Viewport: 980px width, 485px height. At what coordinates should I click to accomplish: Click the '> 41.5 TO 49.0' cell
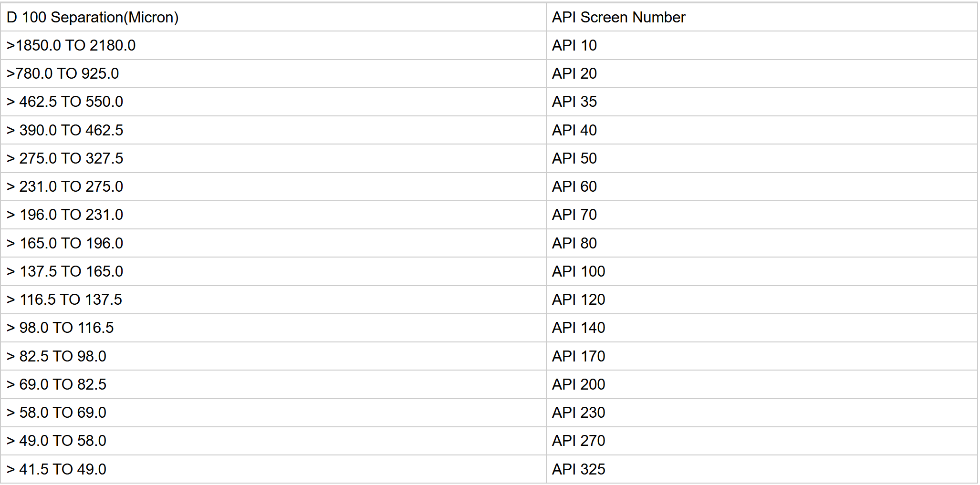coord(56,469)
